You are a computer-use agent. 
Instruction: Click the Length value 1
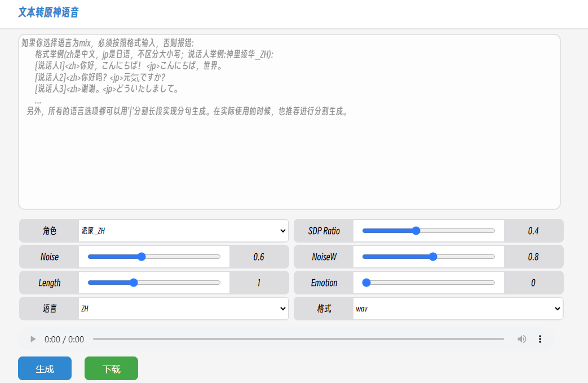259,283
